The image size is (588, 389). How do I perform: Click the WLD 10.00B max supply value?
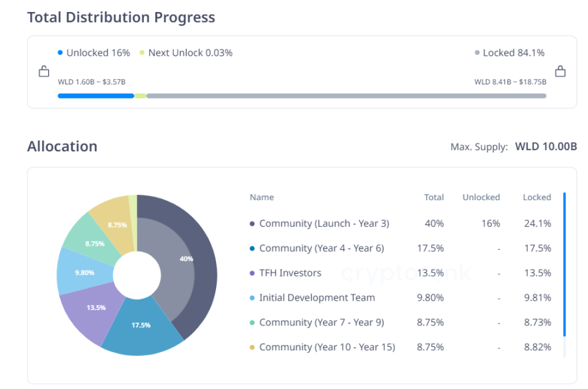pos(546,147)
